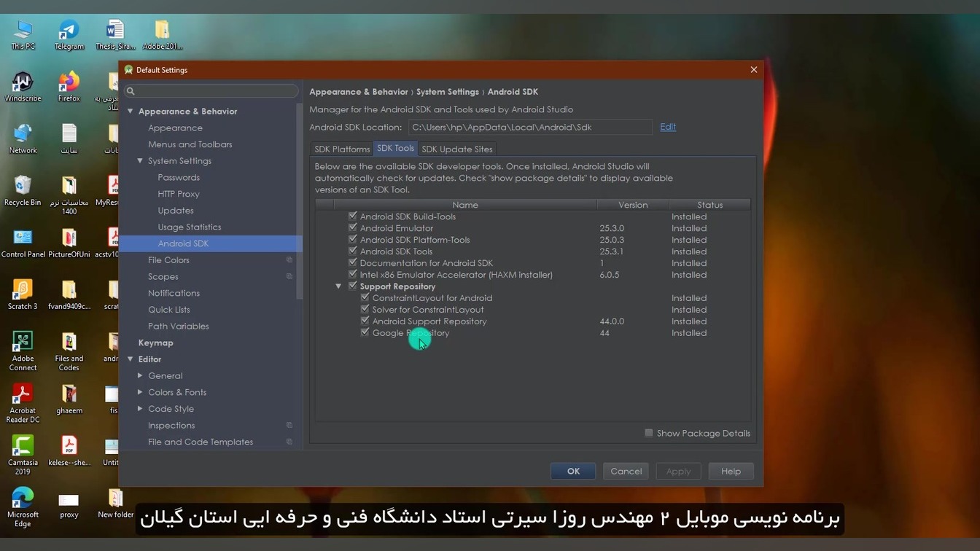Viewport: 980px width, 551px height.
Task: Toggle Intel x86 Emulator Accelerator checkbox
Action: click(353, 275)
